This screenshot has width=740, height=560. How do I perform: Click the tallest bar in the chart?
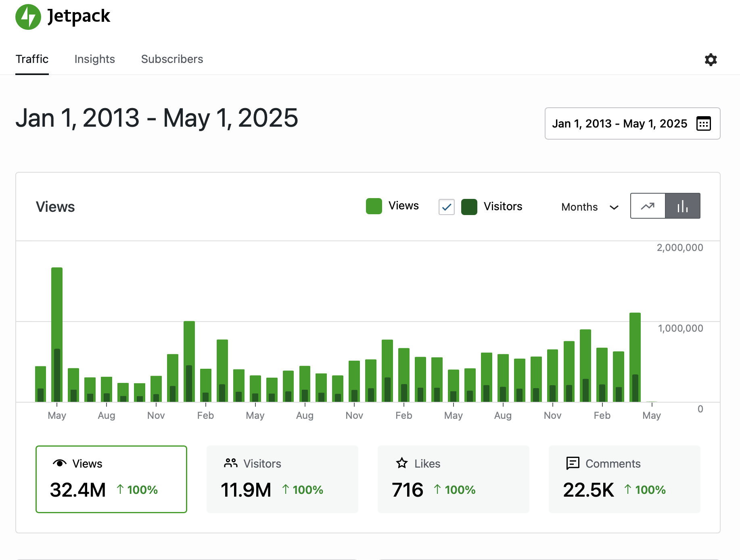point(57,307)
